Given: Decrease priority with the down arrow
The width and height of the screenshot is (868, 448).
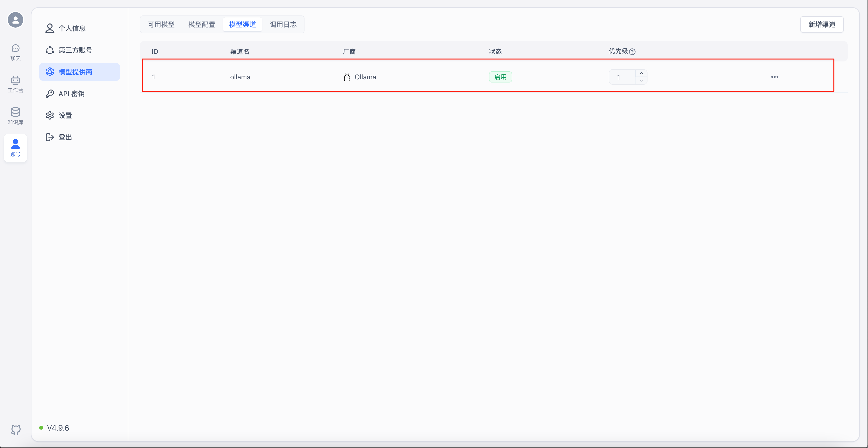Looking at the screenshot, I should pos(641,81).
